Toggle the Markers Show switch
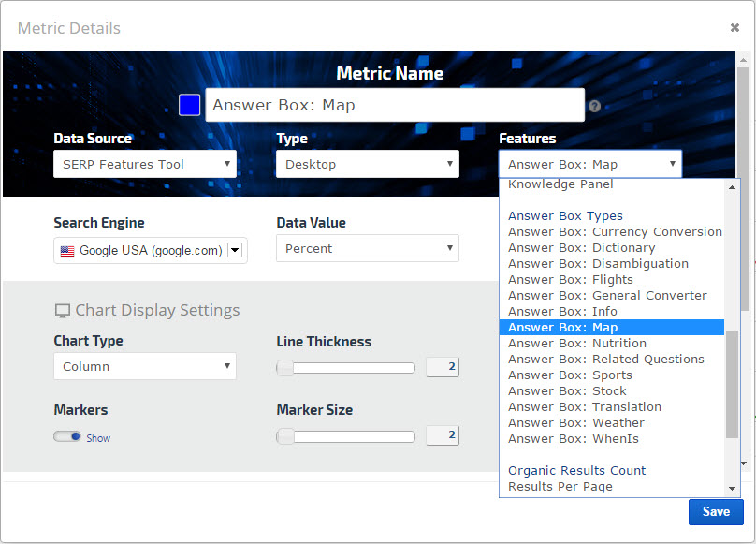Image resolution: width=756 pixels, height=544 pixels. pos(67,436)
